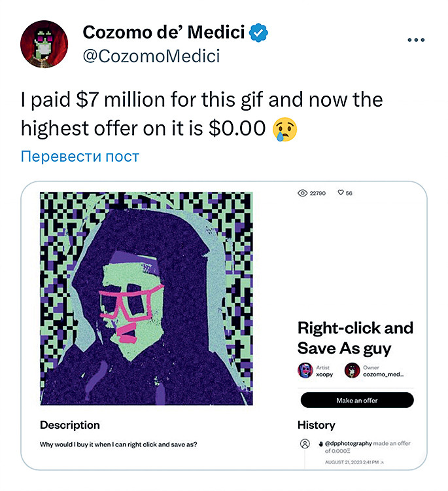
Task: Click the Description section heading
Action: pyautogui.click(x=70, y=425)
